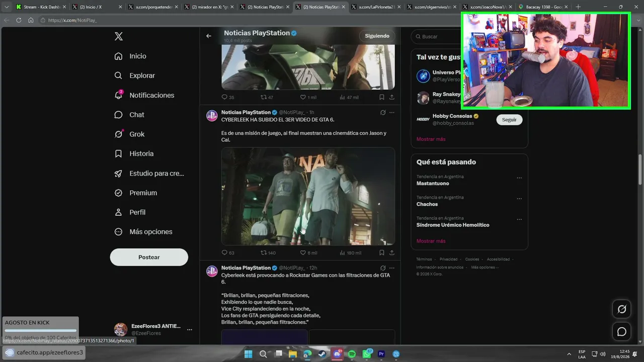The width and height of the screenshot is (644, 362).
Task: Open Premiere Pro from the taskbar
Action: click(x=381, y=354)
